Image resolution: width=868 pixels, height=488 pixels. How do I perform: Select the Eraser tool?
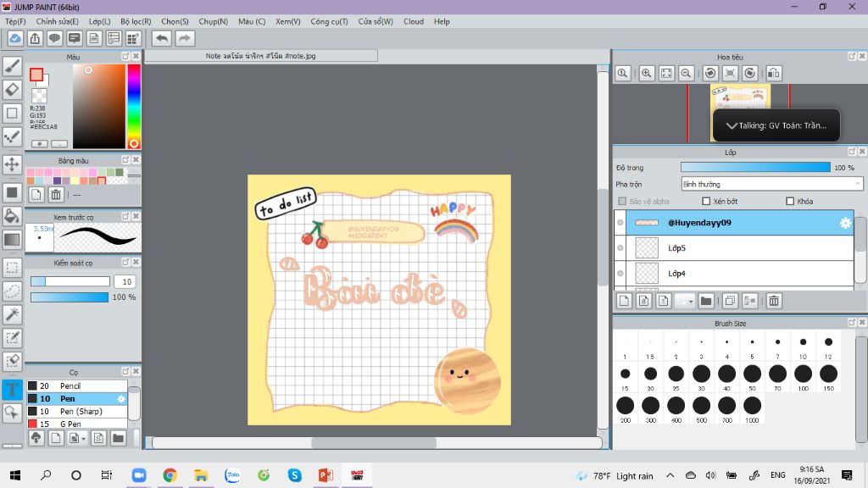point(12,89)
